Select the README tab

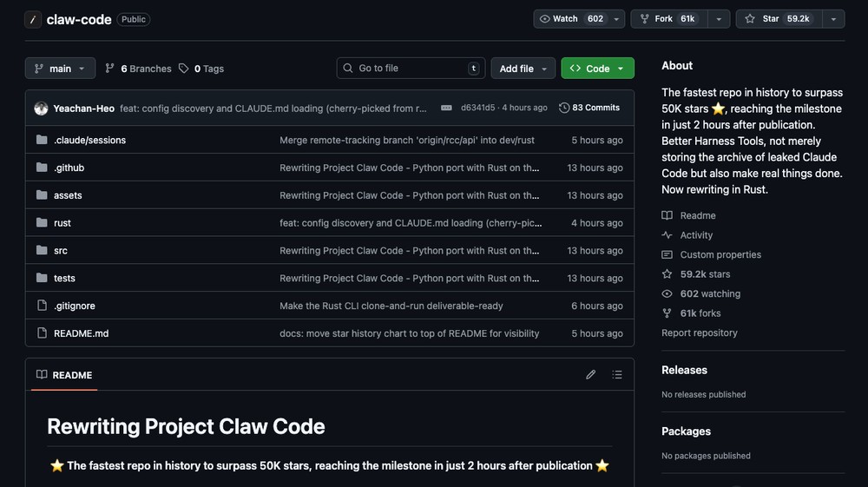point(64,375)
